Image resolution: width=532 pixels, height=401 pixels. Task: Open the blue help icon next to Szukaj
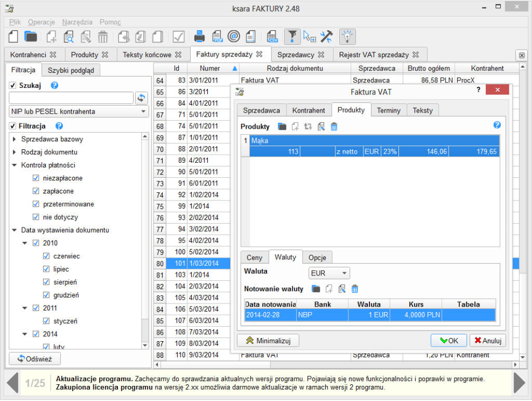tap(54, 85)
